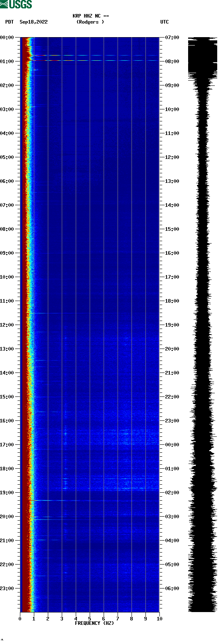The image size is (220, 644).
Task: Click the 09:00 PDT time label
Action: [7, 253]
